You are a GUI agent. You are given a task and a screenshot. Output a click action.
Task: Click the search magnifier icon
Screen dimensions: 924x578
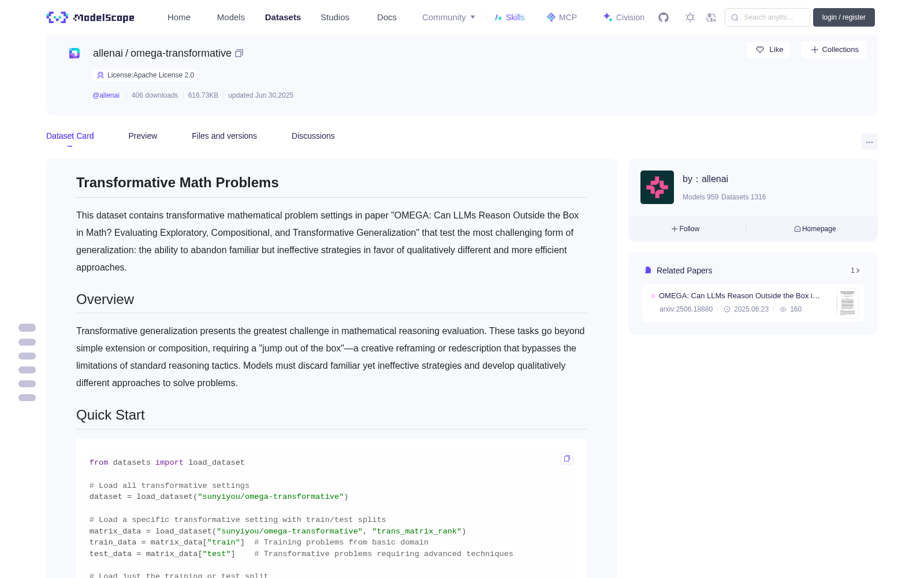tap(735, 17)
